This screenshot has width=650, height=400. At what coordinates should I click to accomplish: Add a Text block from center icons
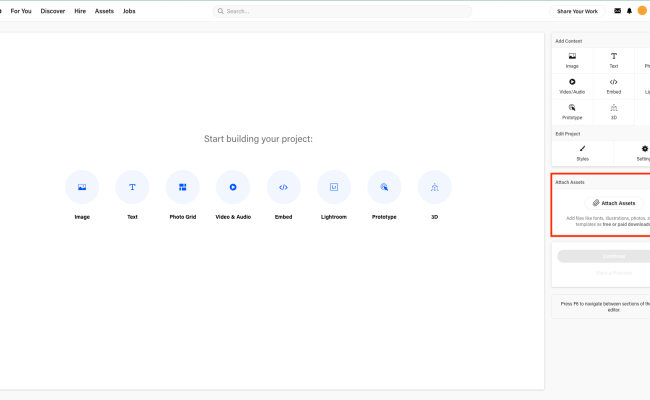pyautogui.click(x=132, y=187)
